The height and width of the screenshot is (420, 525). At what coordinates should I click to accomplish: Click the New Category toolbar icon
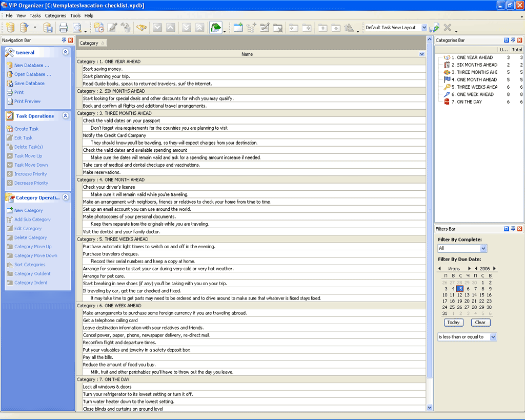[x=238, y=28]
